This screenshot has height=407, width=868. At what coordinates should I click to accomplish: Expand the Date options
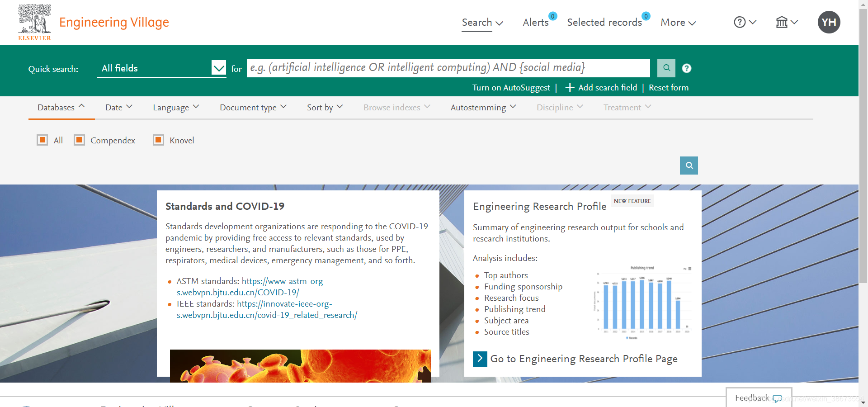click(x=119, y=108)
